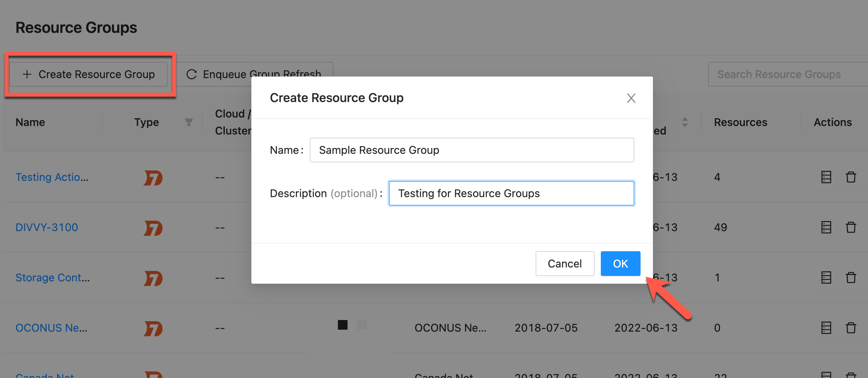The height and width of the screenshot is (378, 868).
Task: Open the Storage Cont... resource group link
Action: (53, 278)
